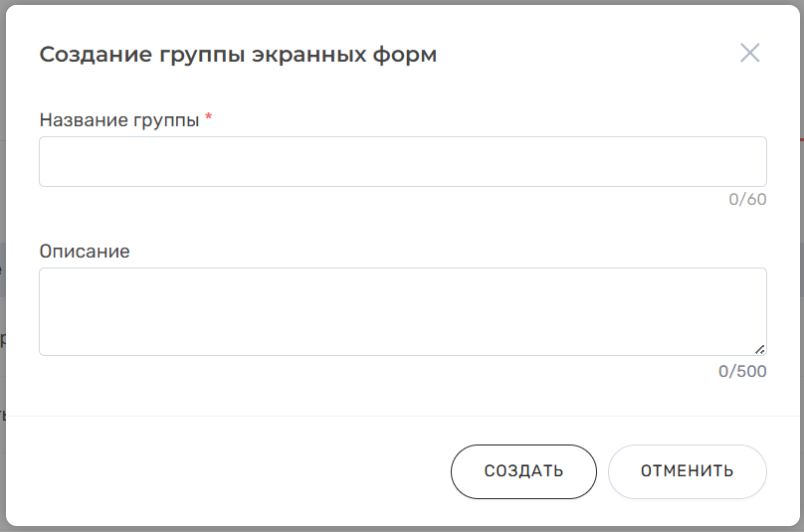Click the Описание textarea resize handle
804x532 pixels.
point(760,349)
